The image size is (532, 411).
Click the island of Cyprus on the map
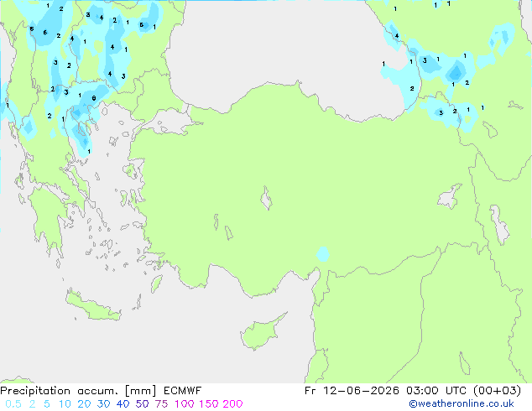[261, 333]
